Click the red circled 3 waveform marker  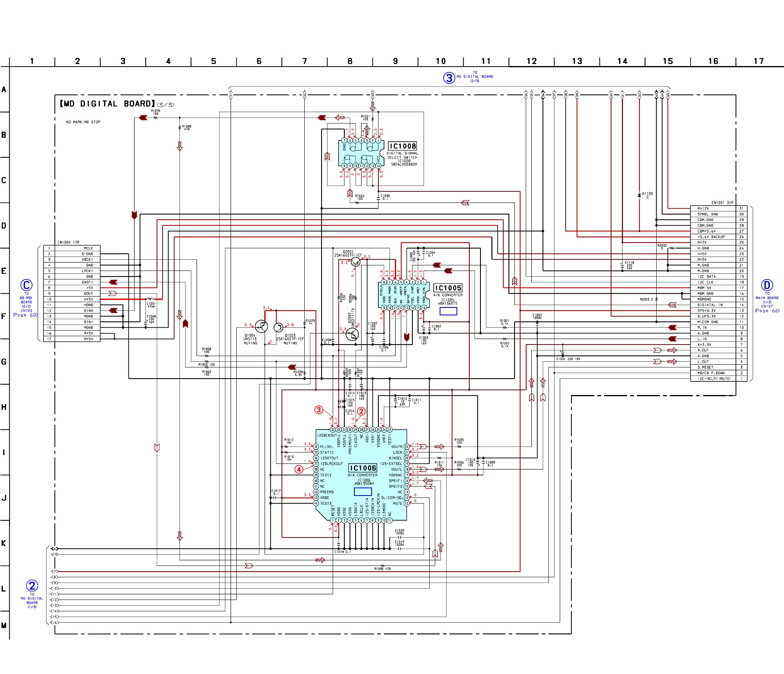click(x=319, y=409)
